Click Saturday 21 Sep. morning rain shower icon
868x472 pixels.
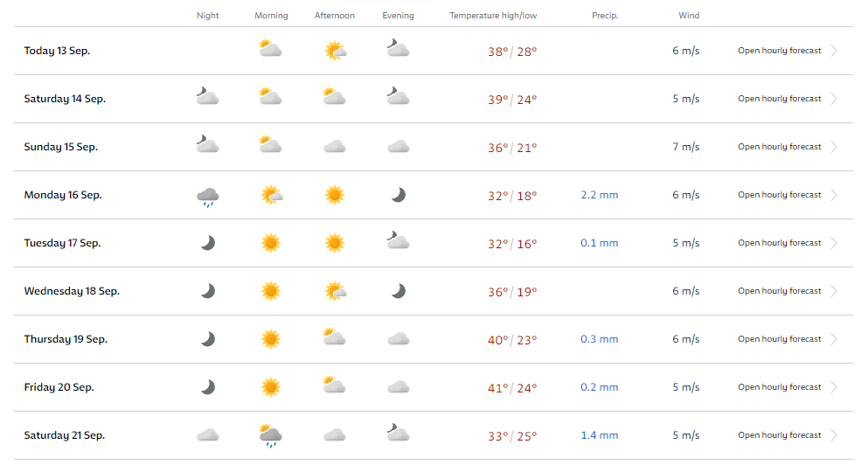pyautogui.click(x=271, y=436)
